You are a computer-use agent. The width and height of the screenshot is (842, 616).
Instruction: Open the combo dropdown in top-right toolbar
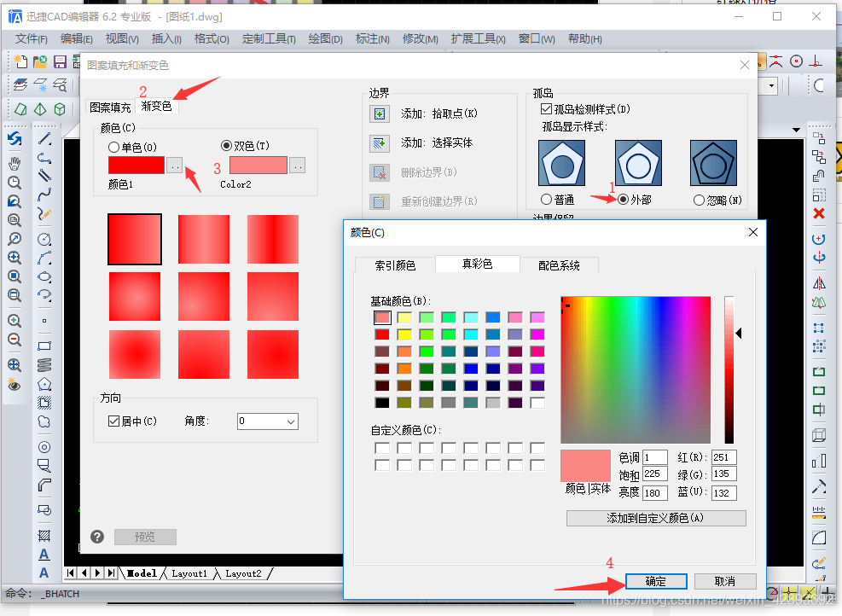[772, 85]
